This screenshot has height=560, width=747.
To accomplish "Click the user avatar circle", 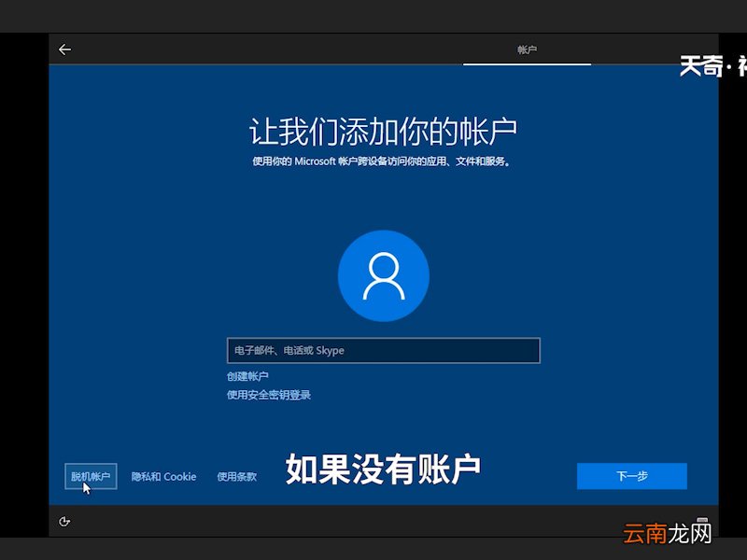I will pos(384,275).
